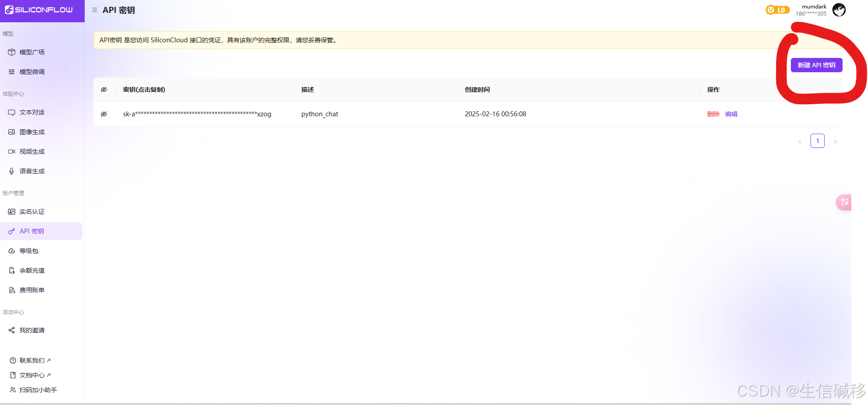Click the 语音生成 microphone icon
Viewport: 868px width, 405px height.
pos(12,171)
